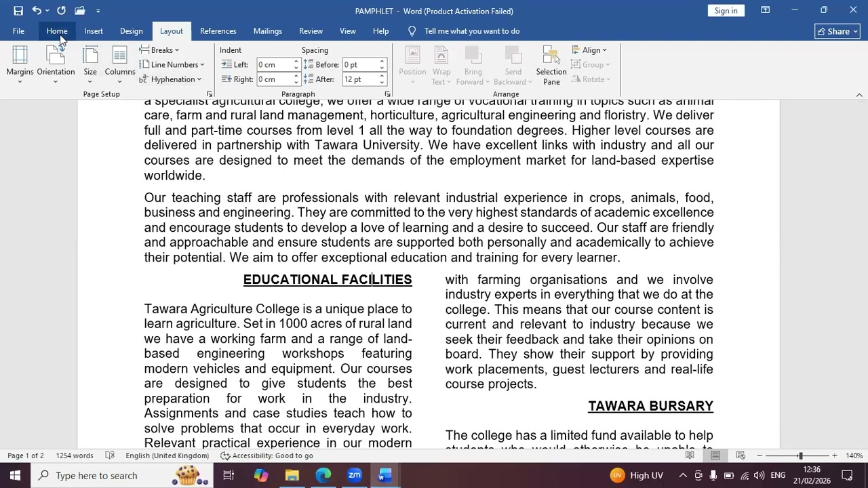Click the Spacing After value field
Viewport: 868px width, 488px height.
tap(359, 79)
